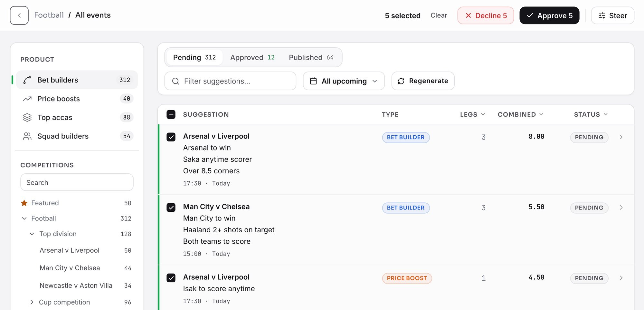Click the checkmark icon on Approve 5
The width and height of the screenshot is (644, 310).
(530, 15)
